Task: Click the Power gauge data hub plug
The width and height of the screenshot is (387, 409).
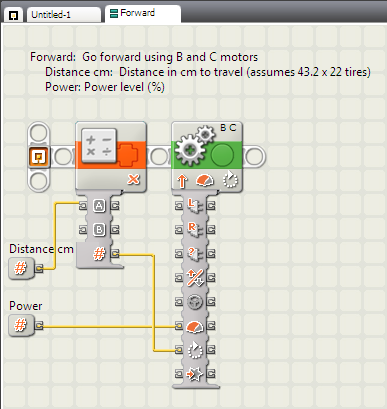Action: (195, 326)
